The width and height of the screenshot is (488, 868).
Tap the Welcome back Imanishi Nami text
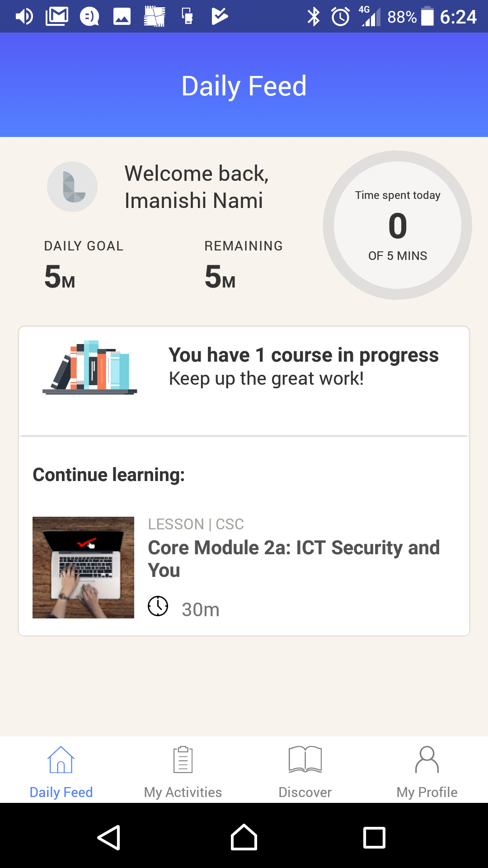[197, 187]
